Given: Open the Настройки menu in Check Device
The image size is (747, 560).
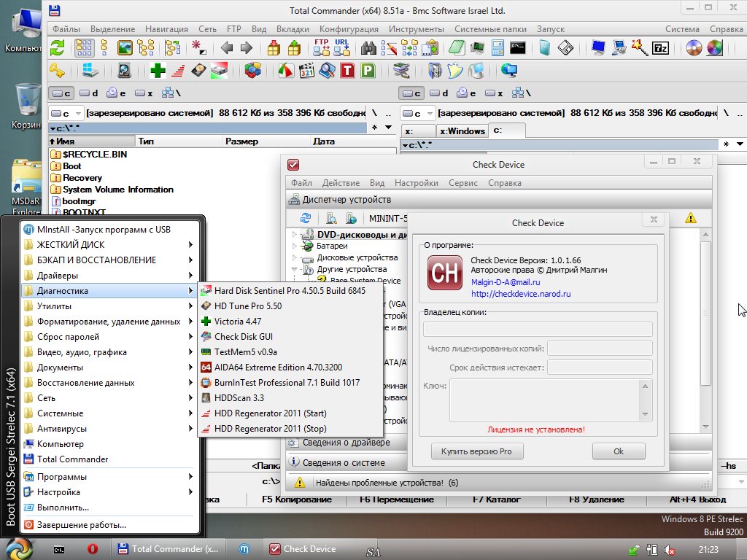Looking at the screenshot, I should pos(417,183).
